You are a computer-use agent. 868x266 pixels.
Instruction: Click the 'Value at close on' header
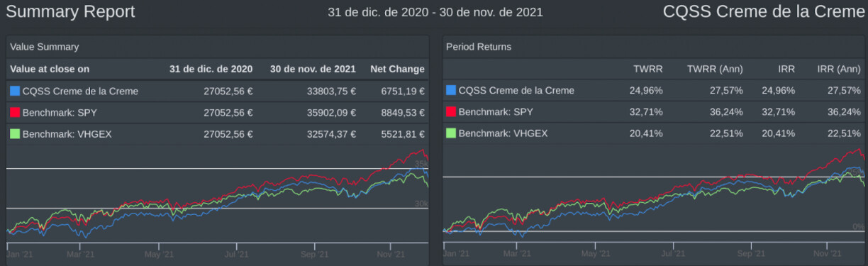click(50, 69)
